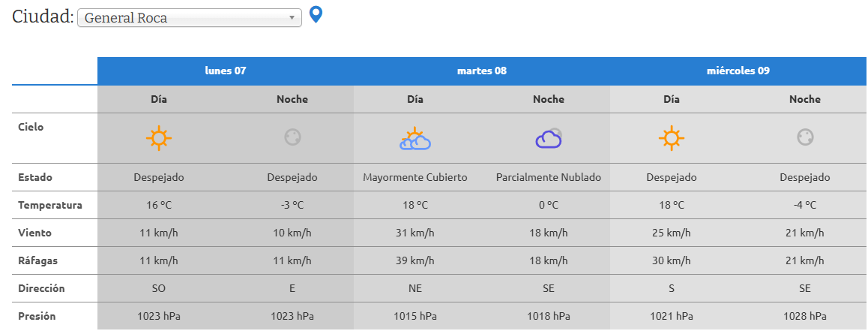Screen dimensions: 868x331
Task: Select the martes 08 header tab
Action: point(482,71)
